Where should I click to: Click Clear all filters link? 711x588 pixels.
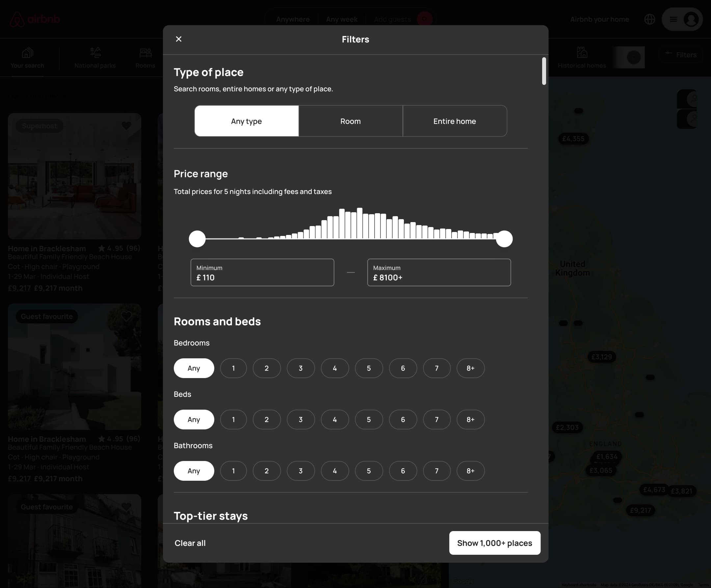pos(190,543)
